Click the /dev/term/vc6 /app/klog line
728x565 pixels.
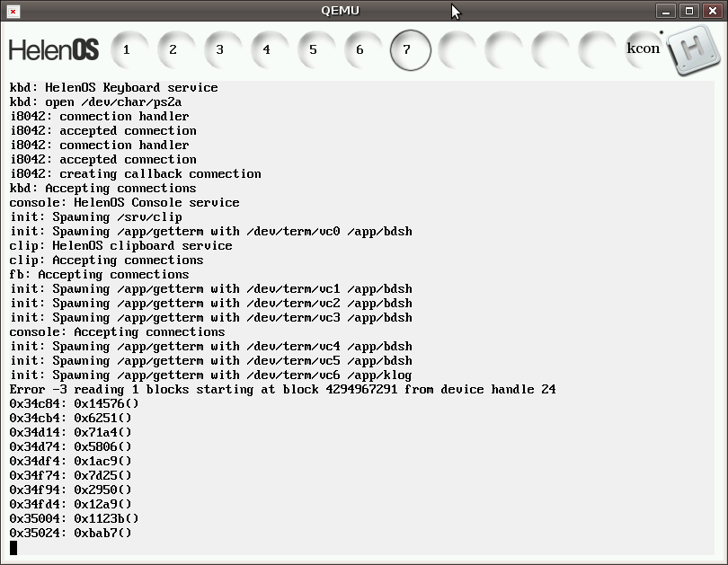coord(211,375)
